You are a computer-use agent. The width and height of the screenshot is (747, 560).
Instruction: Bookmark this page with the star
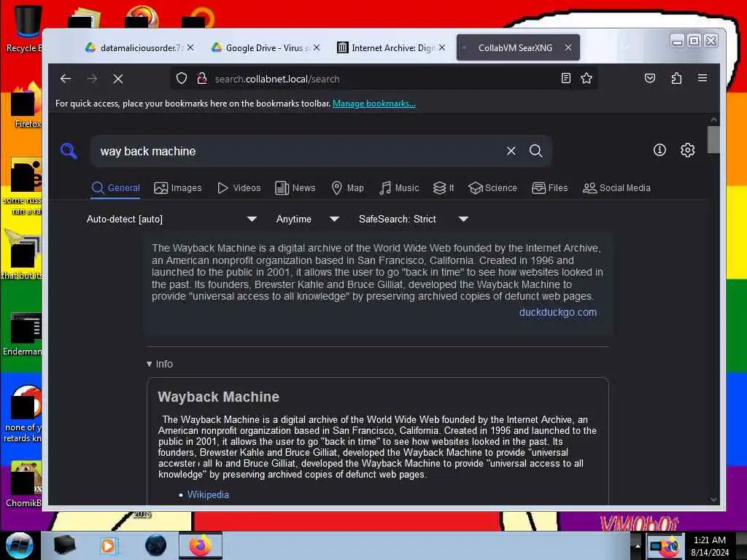point(587,78)
